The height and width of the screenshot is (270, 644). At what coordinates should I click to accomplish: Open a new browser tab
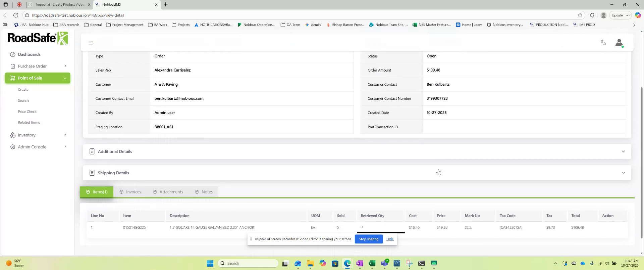click(x=165, y=4)
